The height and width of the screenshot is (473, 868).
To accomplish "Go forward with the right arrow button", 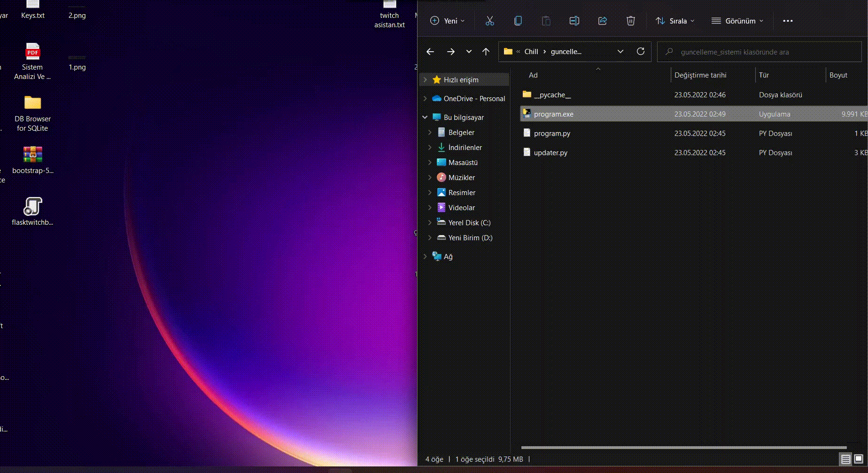I will (x=451, y=52).
